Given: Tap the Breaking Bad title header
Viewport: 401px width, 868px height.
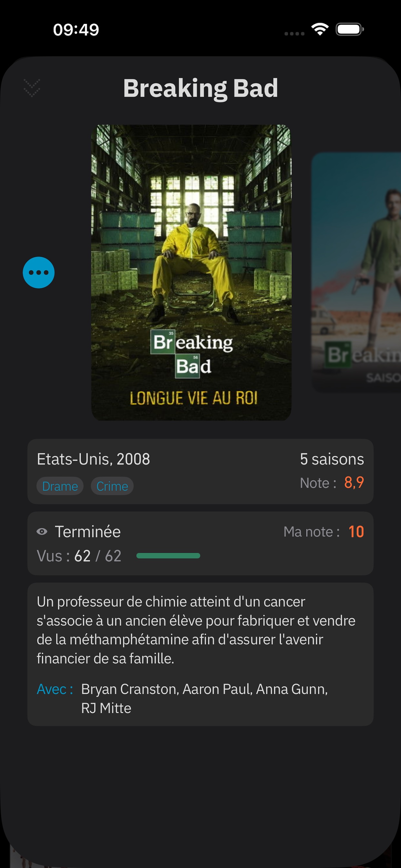Looking at the screenshot, I should point(200,88).
